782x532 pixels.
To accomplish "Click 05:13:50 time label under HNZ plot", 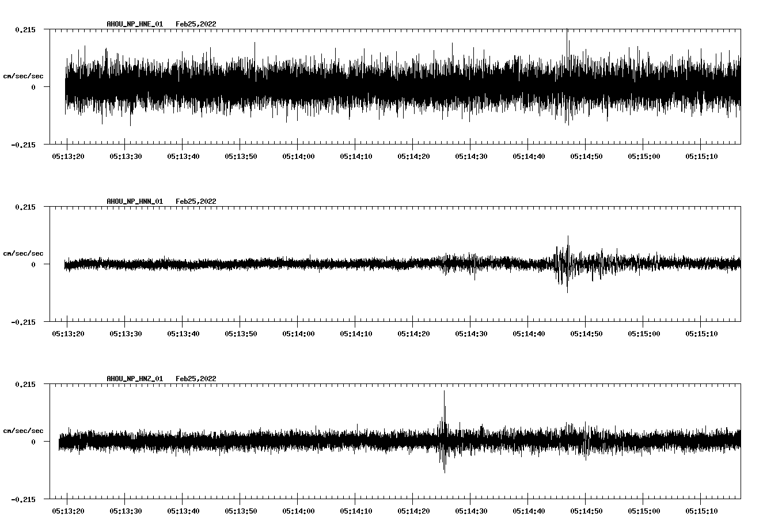I will (x=241, y=511).
